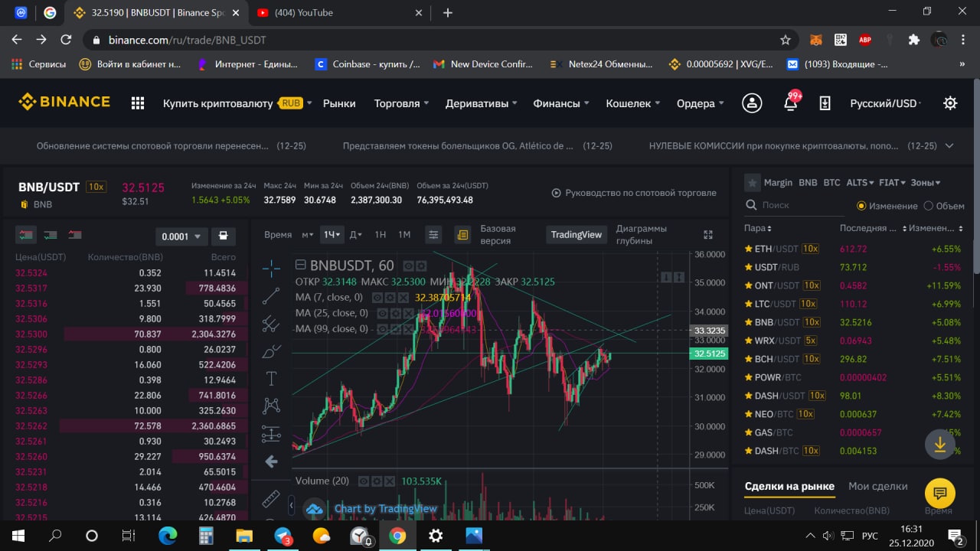Select the pitchfork drawing tool

[x=271, y=323]
